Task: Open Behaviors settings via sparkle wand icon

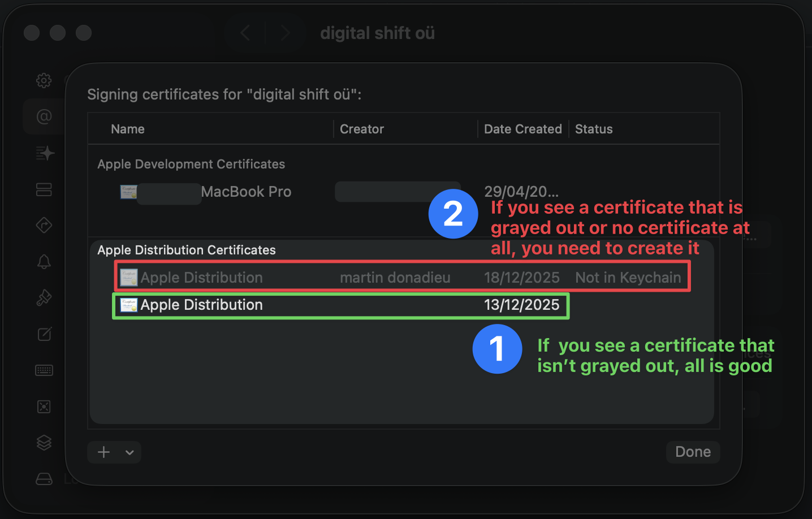Action: pos(44,153)
